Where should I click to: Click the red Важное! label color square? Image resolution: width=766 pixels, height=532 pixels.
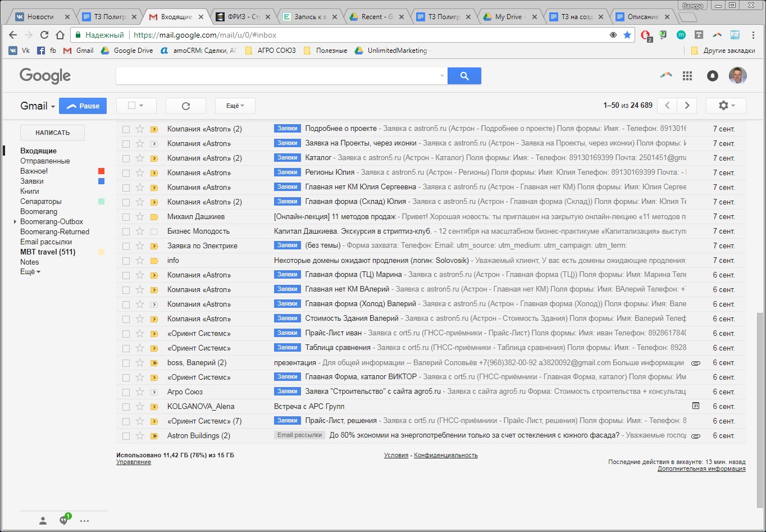101,171
